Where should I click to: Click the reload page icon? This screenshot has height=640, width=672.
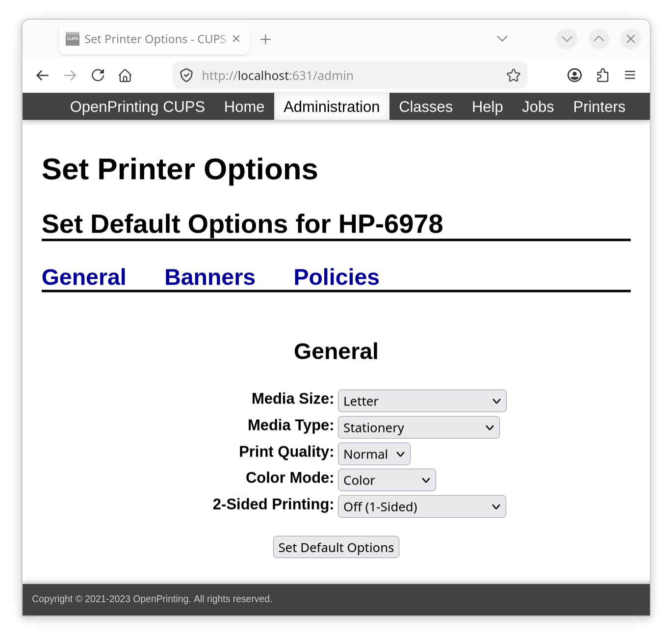tap(98, 75)
